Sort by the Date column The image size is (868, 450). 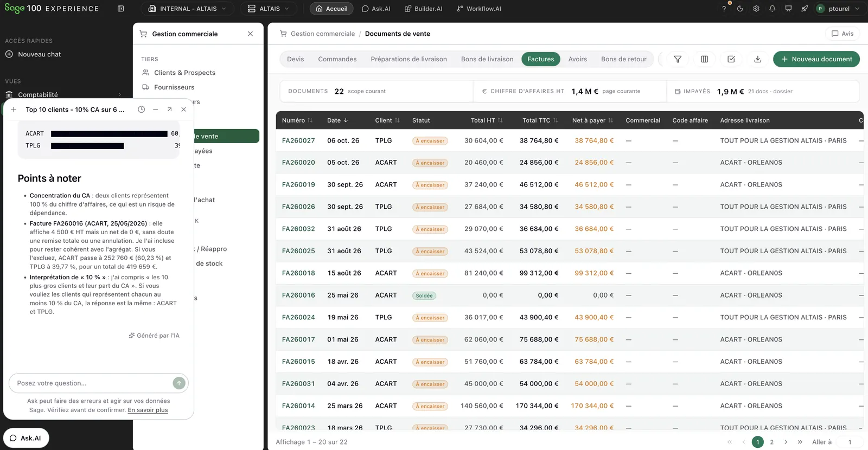click(337, 120)
